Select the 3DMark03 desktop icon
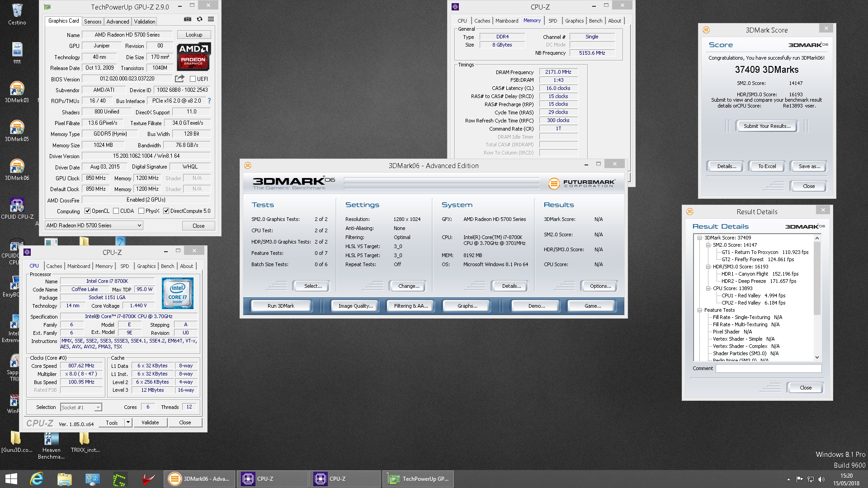This screenshot has width=868, height=488. [x=17, y=92]
